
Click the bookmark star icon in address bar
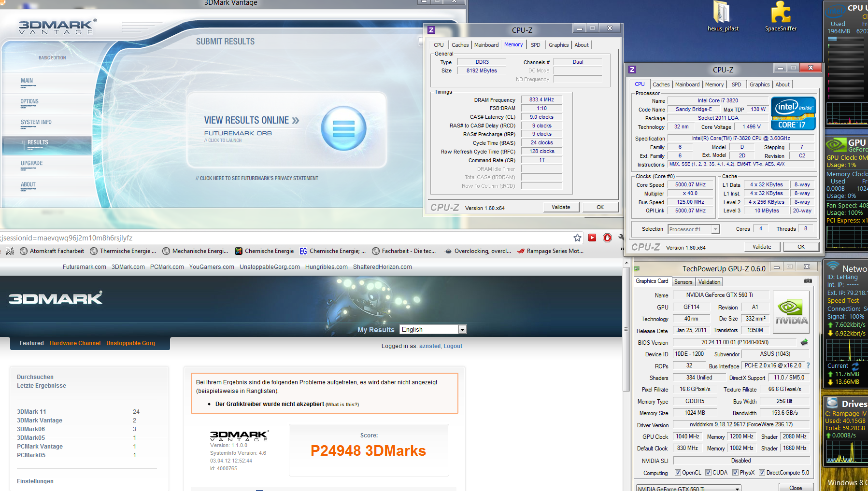(x=577, y=238)
